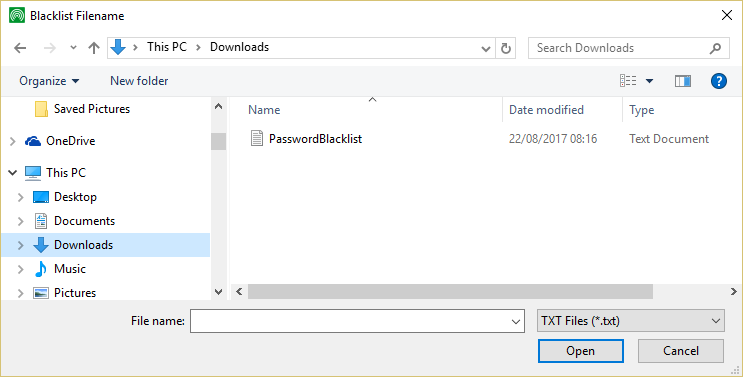743x377 pixels.
Task: Change the view layout icon
Action: pos(628,81)
